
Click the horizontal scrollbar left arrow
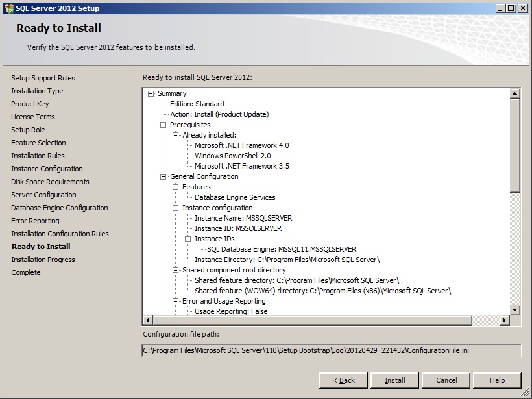[147, 320]
